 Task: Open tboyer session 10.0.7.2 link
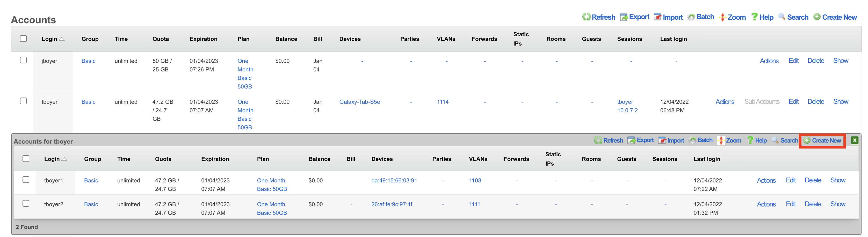(x=627, y=106)
